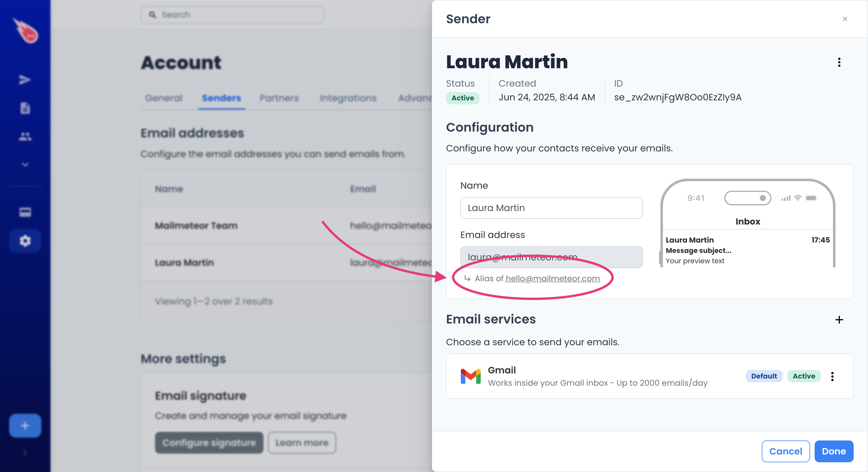Click the Name column header

pos(169,189)
